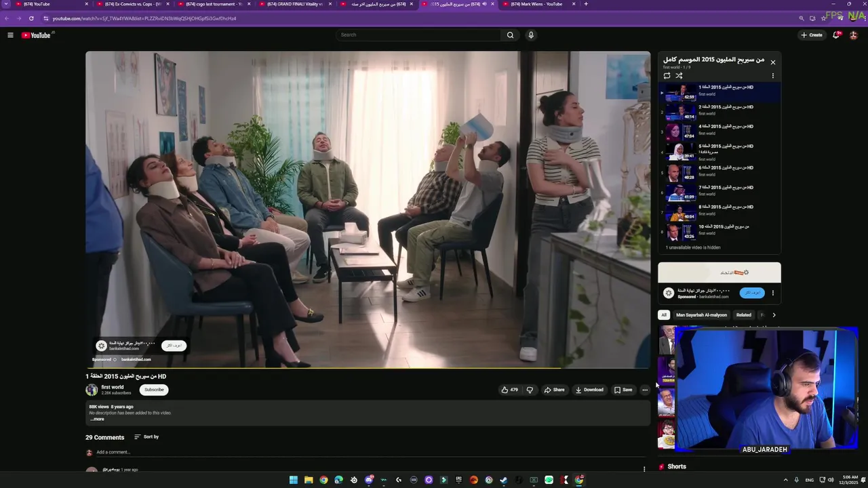This screenshot has height=488, width=868.
Task: Click ad overlay button on video
Action: point(174,346)
